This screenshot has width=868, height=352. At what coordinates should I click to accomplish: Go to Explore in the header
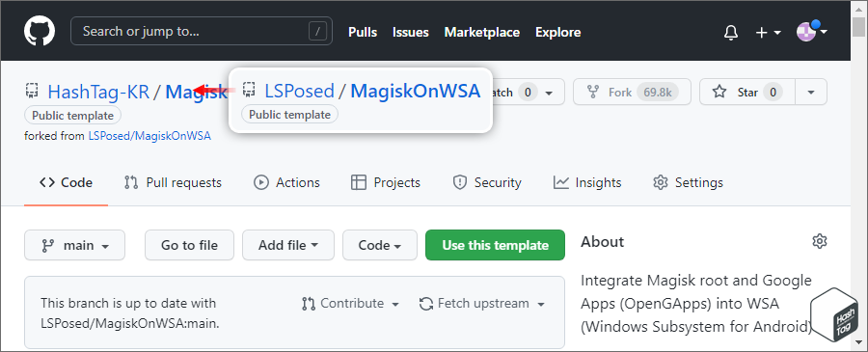[558, 32]
